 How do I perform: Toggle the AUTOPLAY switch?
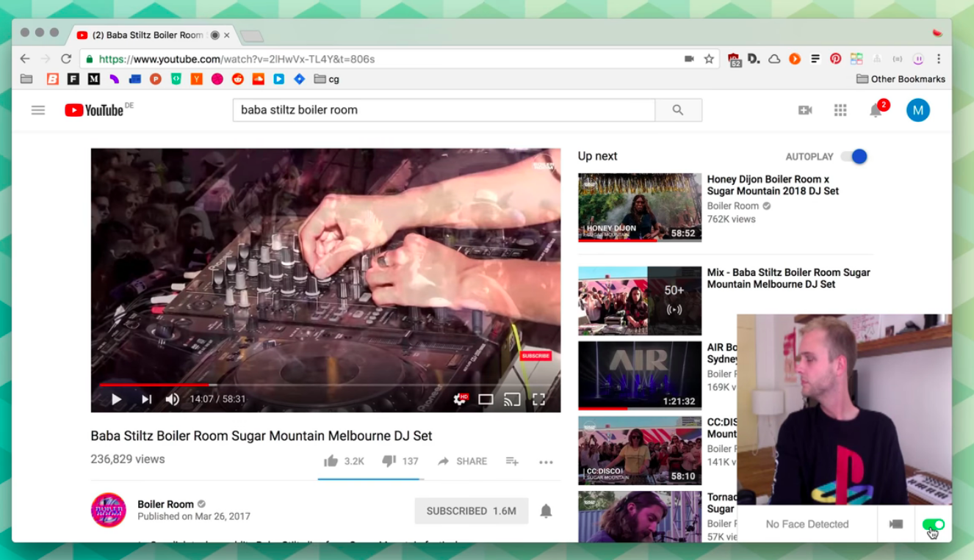click(x=854, y=156)
